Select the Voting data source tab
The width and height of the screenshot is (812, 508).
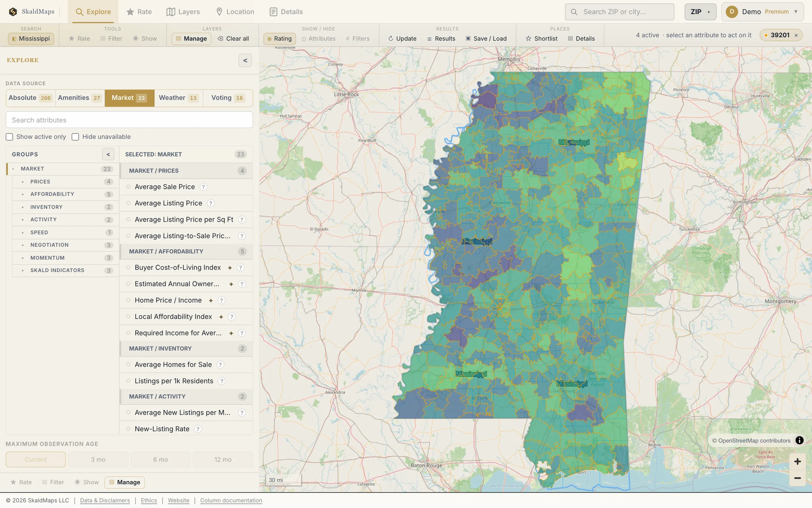228,98
